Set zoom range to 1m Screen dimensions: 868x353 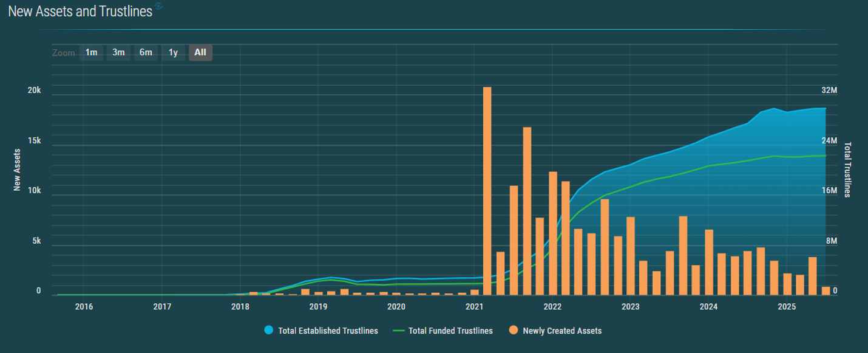click(x=91, y=52)
